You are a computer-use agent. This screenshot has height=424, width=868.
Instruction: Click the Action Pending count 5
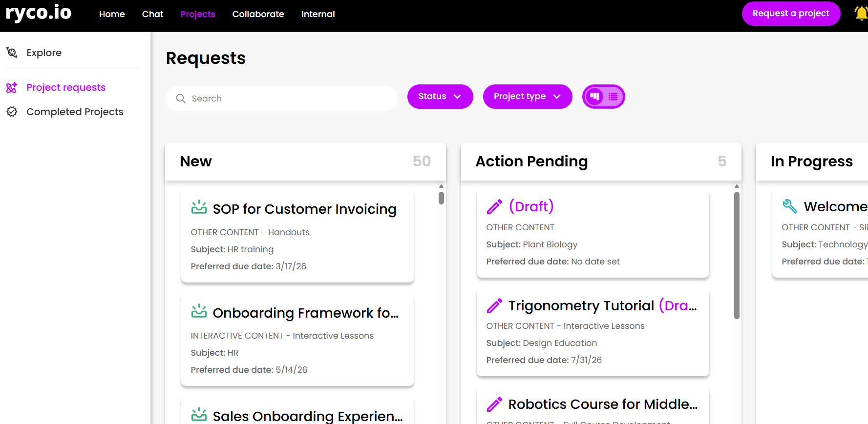point(722,161)
